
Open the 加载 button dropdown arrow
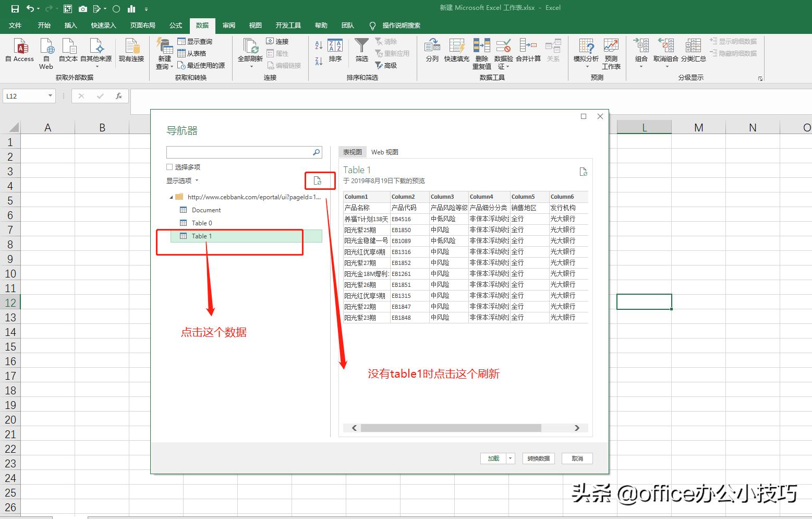point(510,458)
